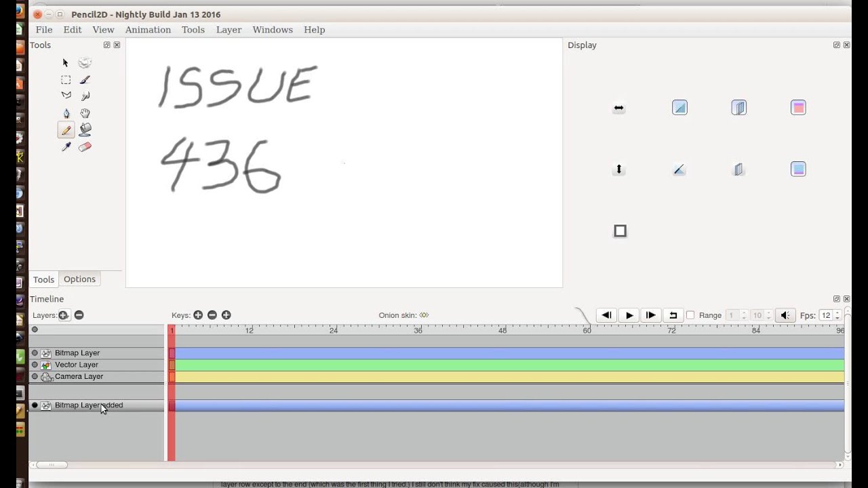Float the Tools panel
This screenshot has width=868, height=488.
coord(106,45)
